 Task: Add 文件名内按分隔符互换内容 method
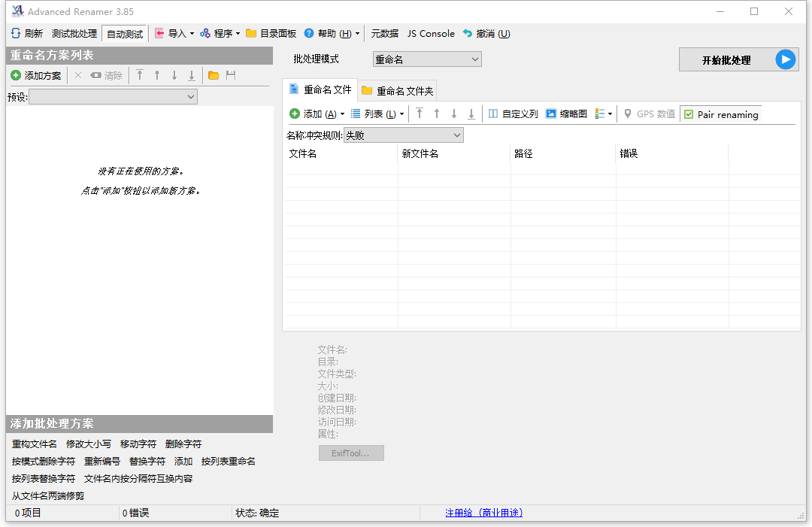pyautogui.click(x=138, y=479)
